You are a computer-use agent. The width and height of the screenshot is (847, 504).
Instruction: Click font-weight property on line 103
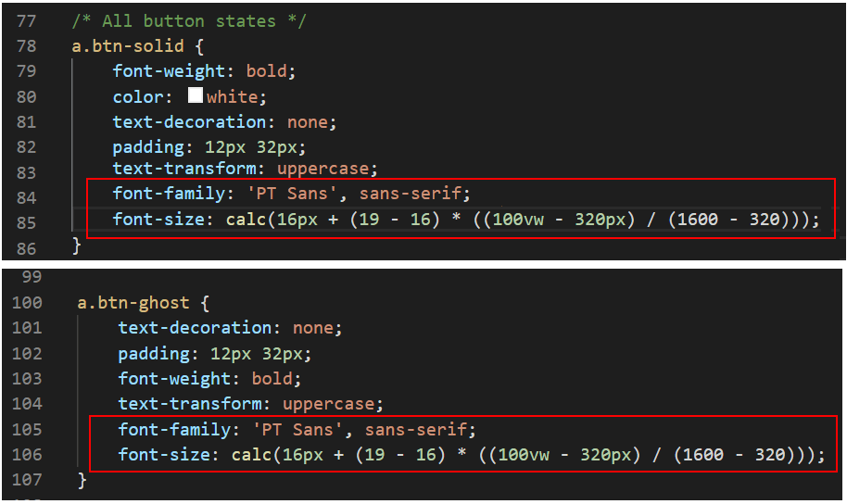(x=174, y=379)
